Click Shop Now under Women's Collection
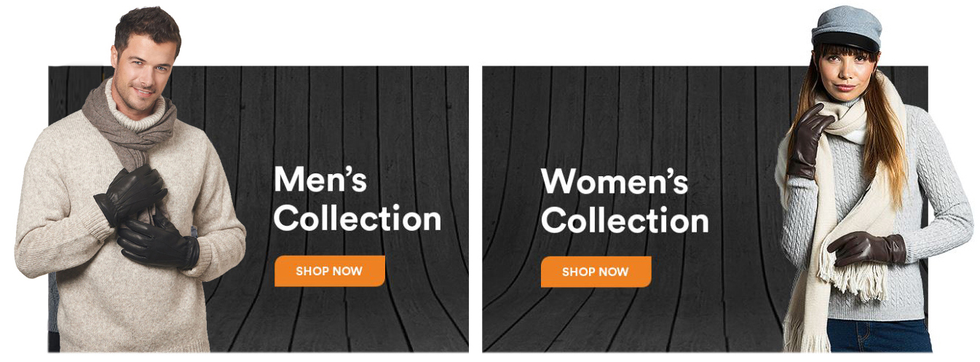This screenshot has width=980, height=362. pyautogui.click(x=596, y=272)
